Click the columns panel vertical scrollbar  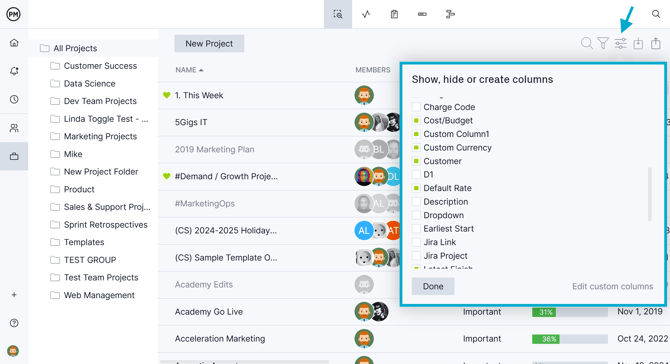tap(649, 194)
